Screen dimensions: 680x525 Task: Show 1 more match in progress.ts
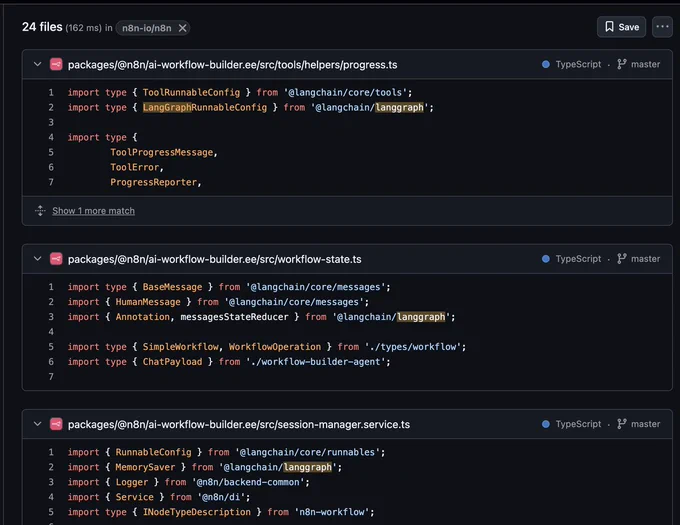pos(93,211)
